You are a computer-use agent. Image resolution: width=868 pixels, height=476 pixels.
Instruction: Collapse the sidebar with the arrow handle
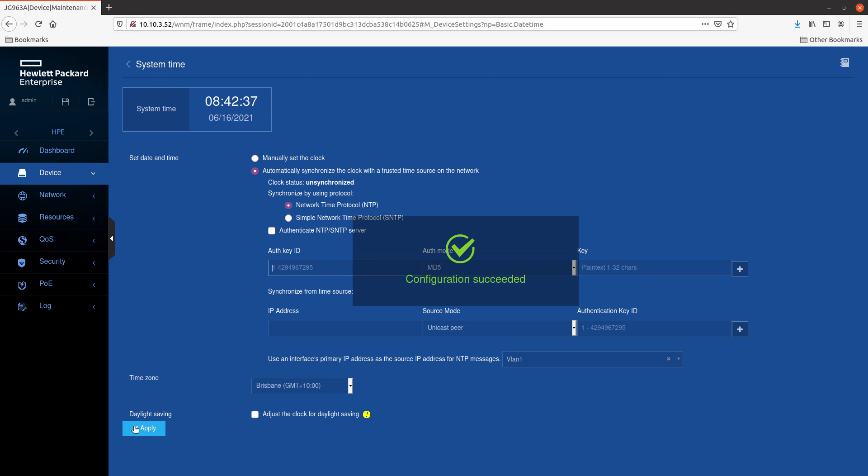coord(111,238)
